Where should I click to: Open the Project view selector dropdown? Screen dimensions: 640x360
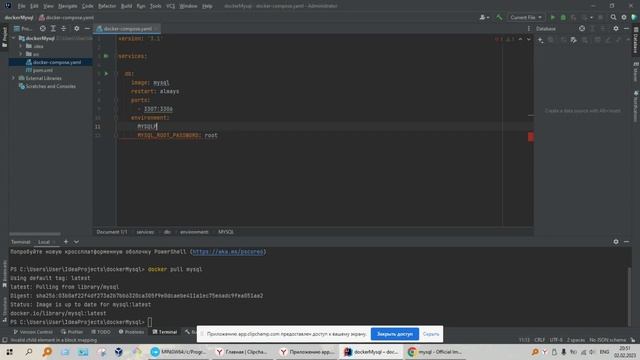23,29
